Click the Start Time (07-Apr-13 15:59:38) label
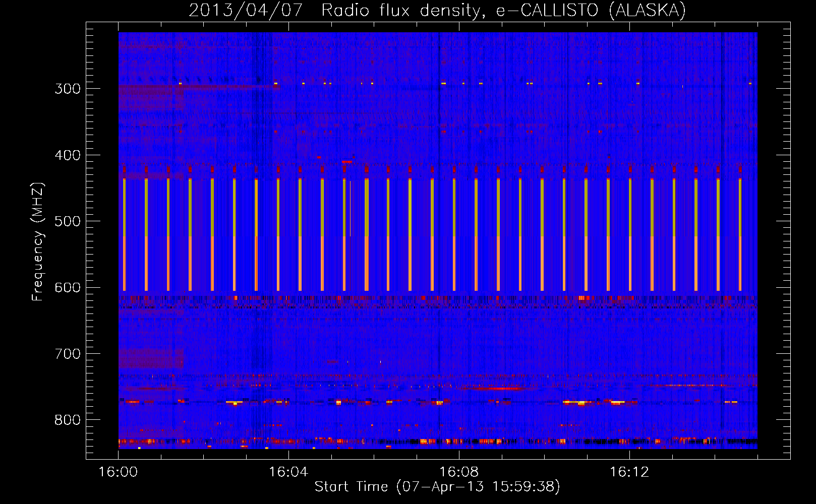Viewport: 816px width, 504px height. pos(437,487)
